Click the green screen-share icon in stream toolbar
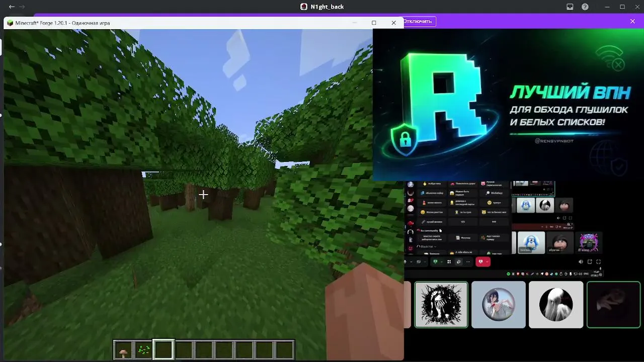Viewport: 644px width, 362px height. click(x=435, y=261)
